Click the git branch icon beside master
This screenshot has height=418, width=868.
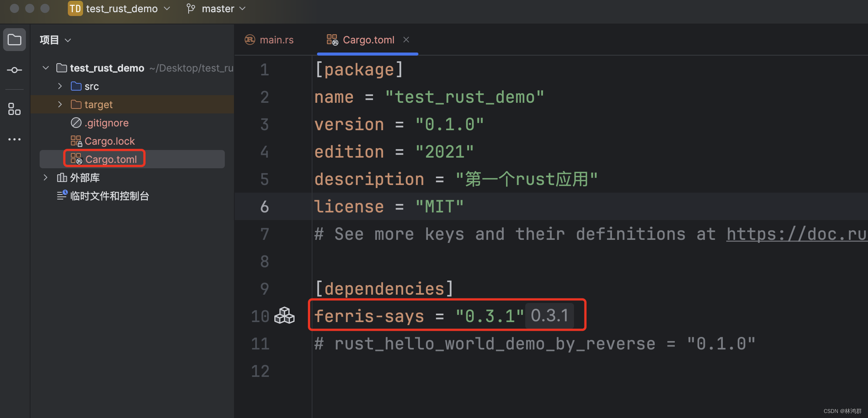tap(191, 8)
